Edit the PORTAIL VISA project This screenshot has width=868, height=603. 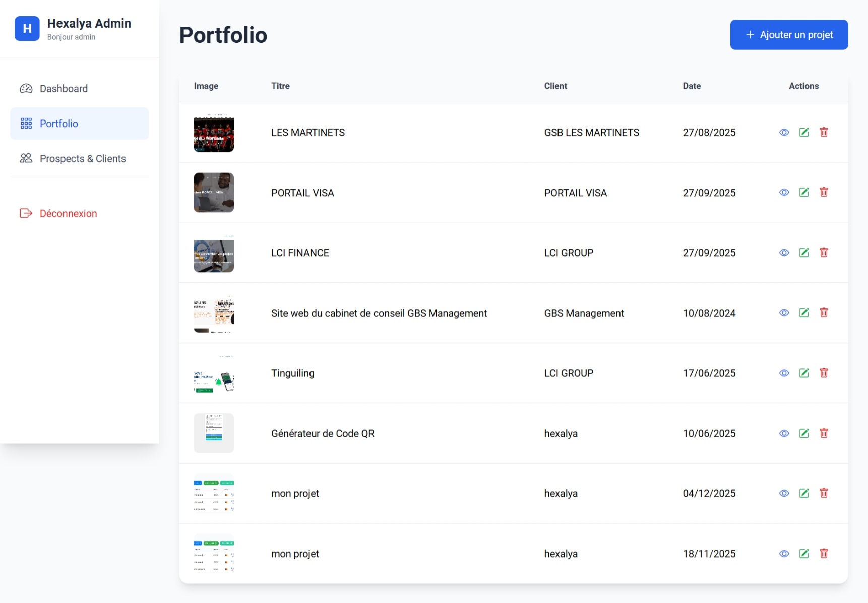804,192
